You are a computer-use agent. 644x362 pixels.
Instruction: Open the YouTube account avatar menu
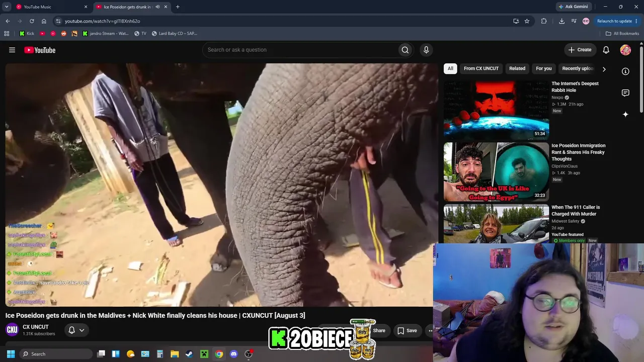click(x=625, y=50)
